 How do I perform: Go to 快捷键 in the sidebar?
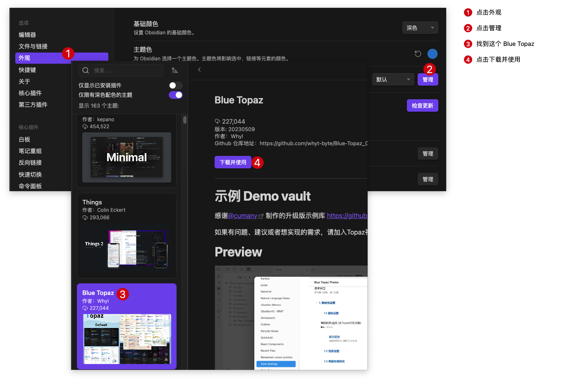point(27,70)
